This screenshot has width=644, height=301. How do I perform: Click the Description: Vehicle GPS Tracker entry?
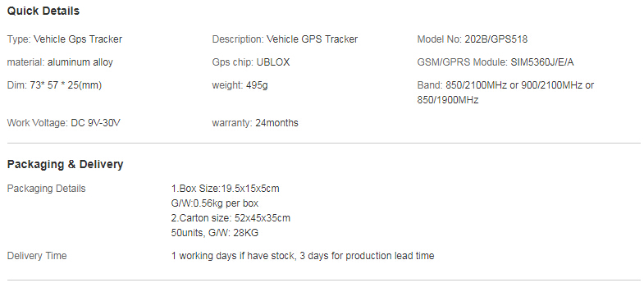click(x=285, y=39)
